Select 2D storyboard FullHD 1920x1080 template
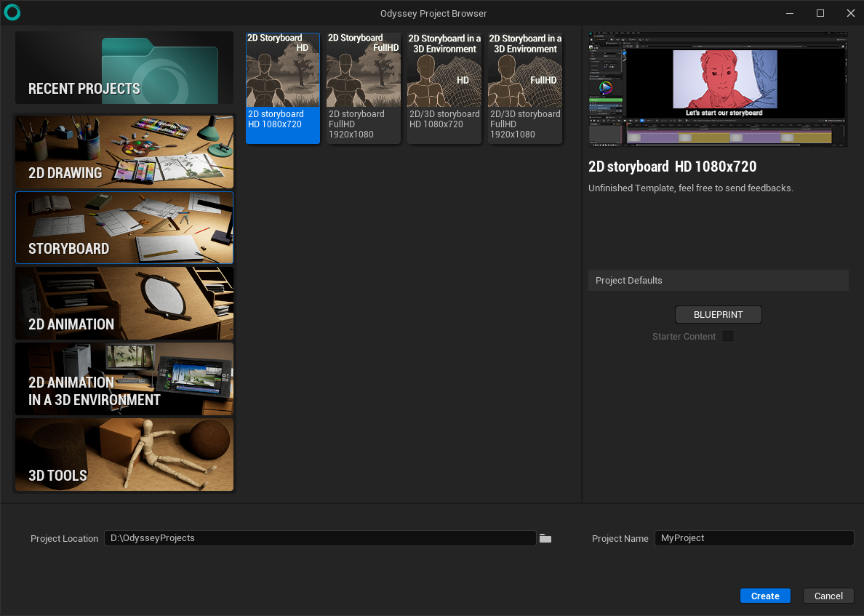Image resolution: width=864 pixels, height=616 pixels. click(x=364, y=88)
